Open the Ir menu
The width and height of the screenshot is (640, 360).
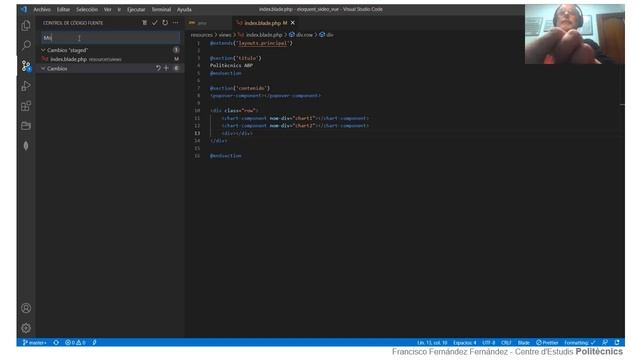pos(119,9)
